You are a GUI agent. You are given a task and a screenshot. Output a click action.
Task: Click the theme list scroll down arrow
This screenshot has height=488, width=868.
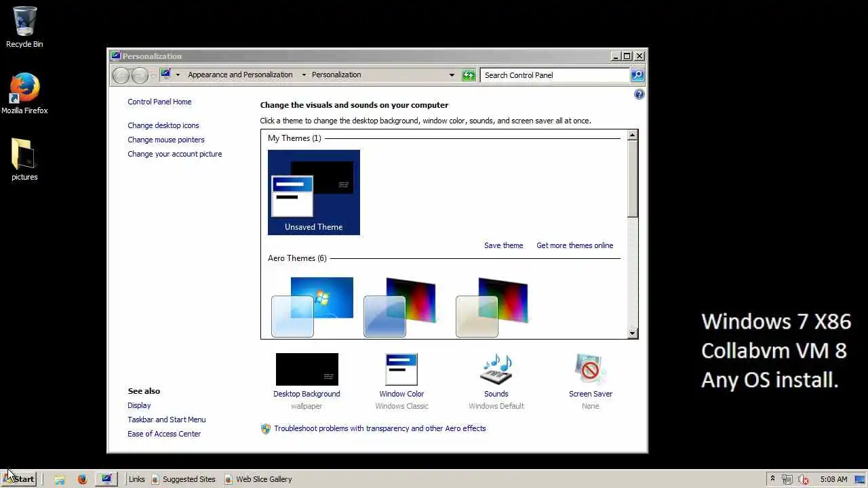coord(632,333)
